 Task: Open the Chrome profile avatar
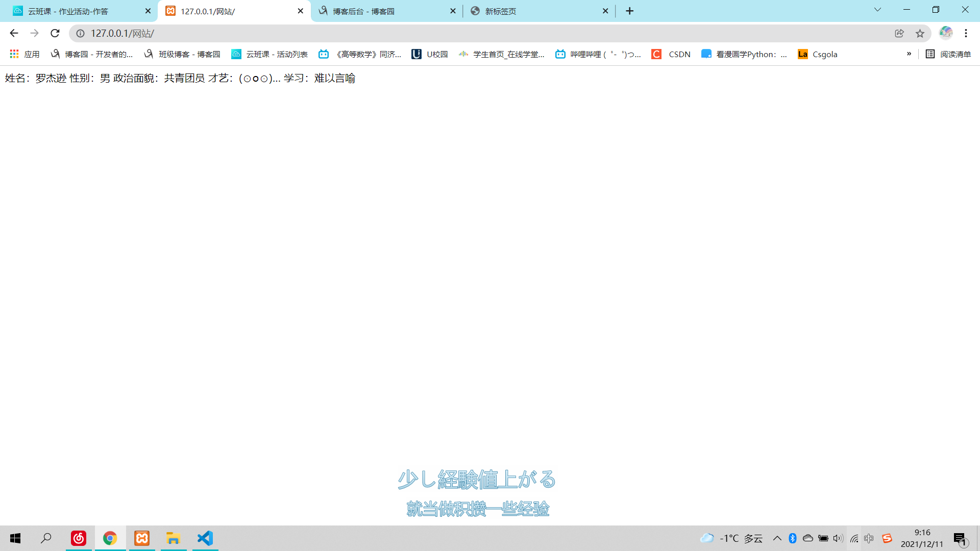coord(946,33)
